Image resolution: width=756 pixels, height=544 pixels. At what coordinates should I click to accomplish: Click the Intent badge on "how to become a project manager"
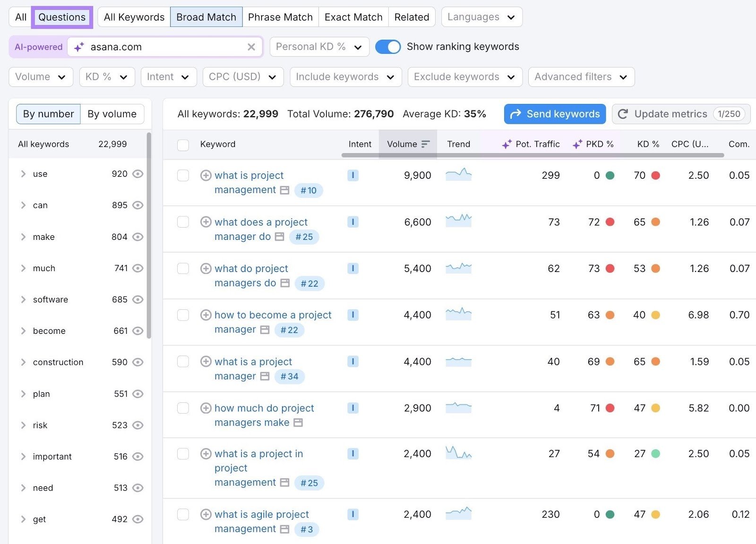coord(352,315)
